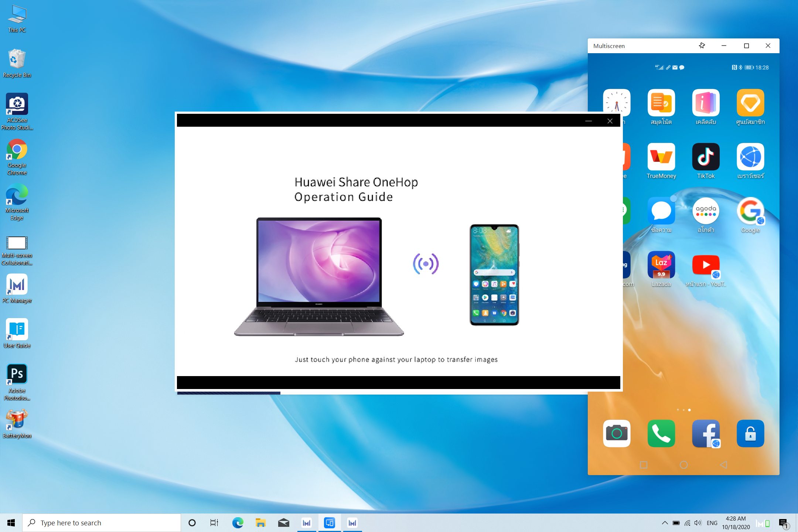This screenshot has width=798, height=532.
Task: Open the volume control in tray
Action: [x=698, y=523]
